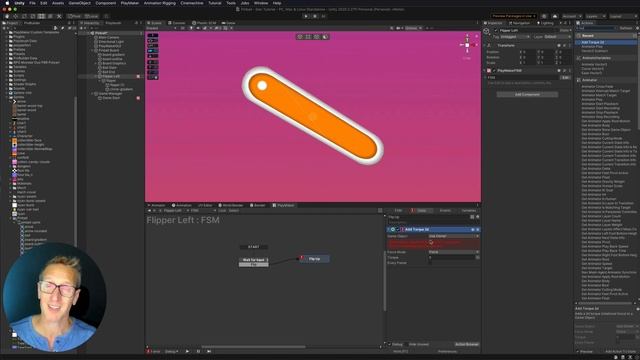
Task: Click the Action Browser button
Action: tap(467, 344)
